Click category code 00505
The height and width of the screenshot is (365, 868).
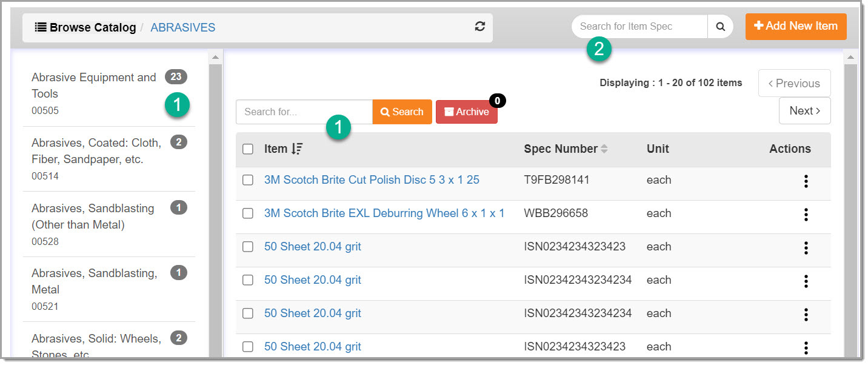pos(45,111)
